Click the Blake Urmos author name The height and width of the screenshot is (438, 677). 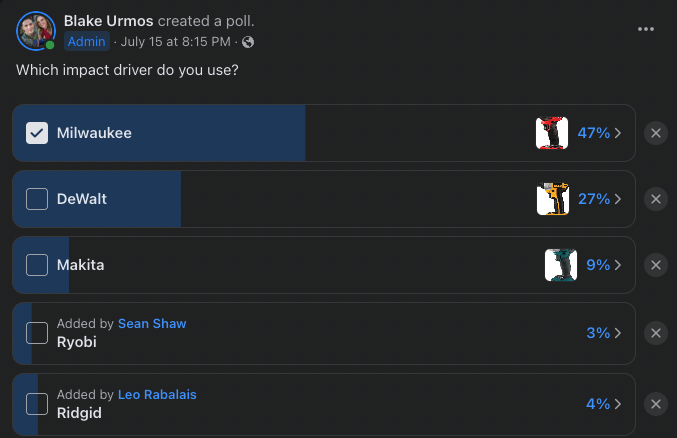click(108, 21)
